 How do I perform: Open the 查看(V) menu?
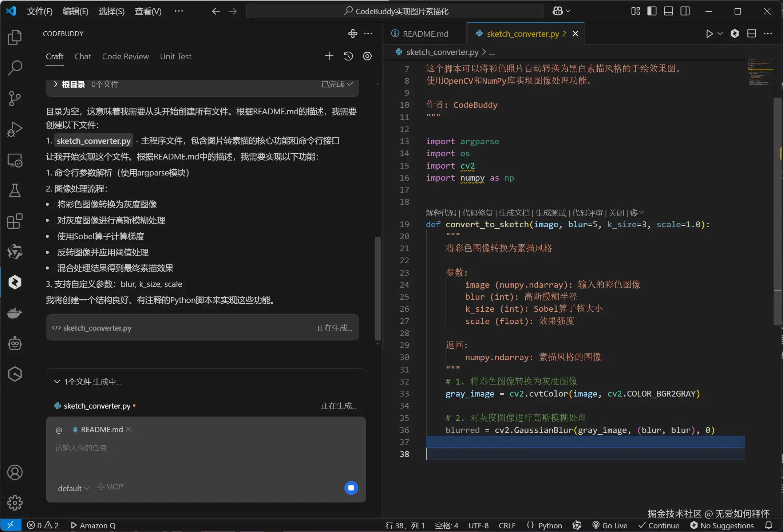[148, 11]
